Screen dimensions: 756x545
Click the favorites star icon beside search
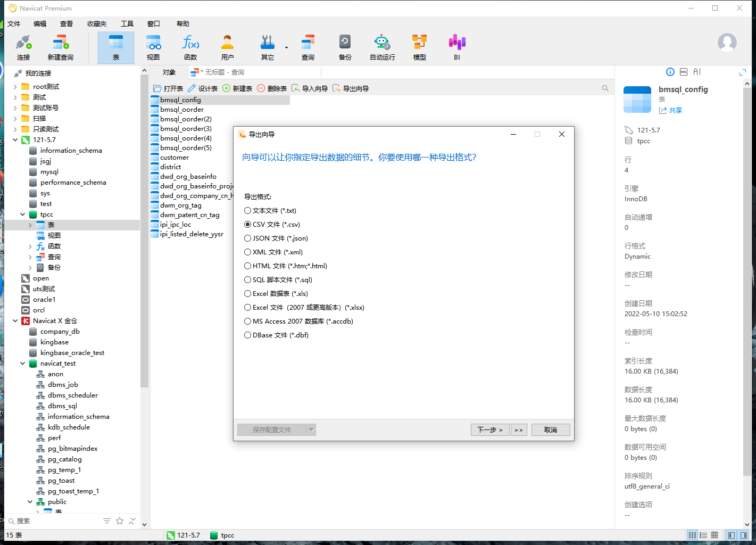pos(120,521)
